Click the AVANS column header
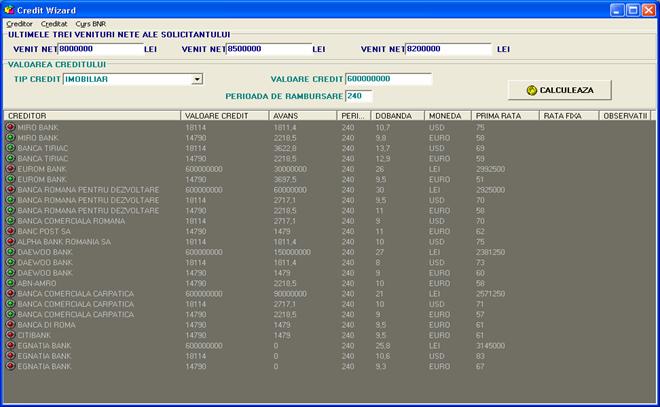The image size is (660, 407). pos(303,115)
